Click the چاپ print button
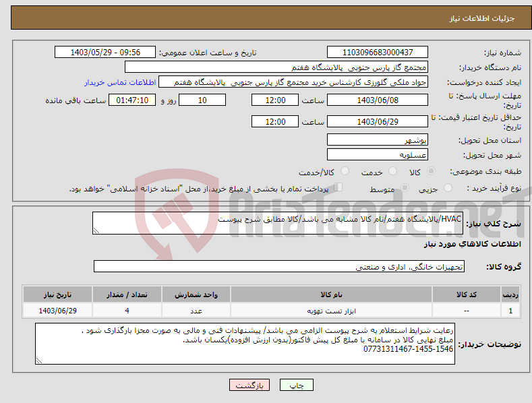This screenshot has width=532, height=403. [297, 385]
